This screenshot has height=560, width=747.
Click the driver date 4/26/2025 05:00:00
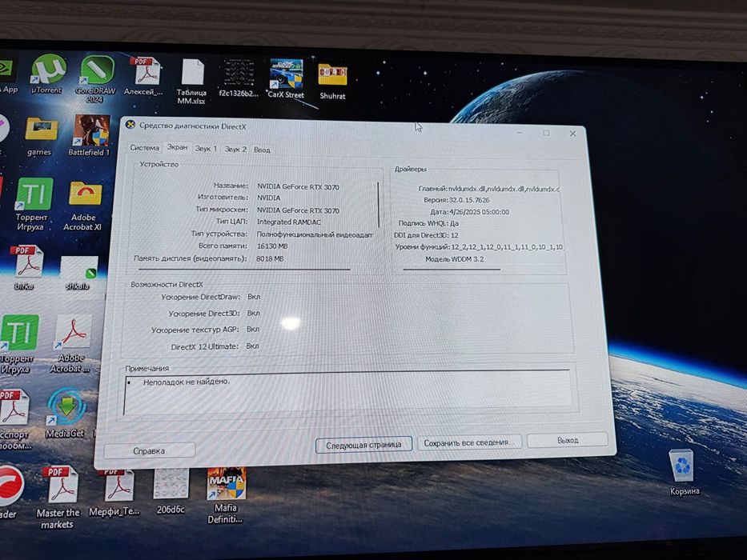(479, 212)
